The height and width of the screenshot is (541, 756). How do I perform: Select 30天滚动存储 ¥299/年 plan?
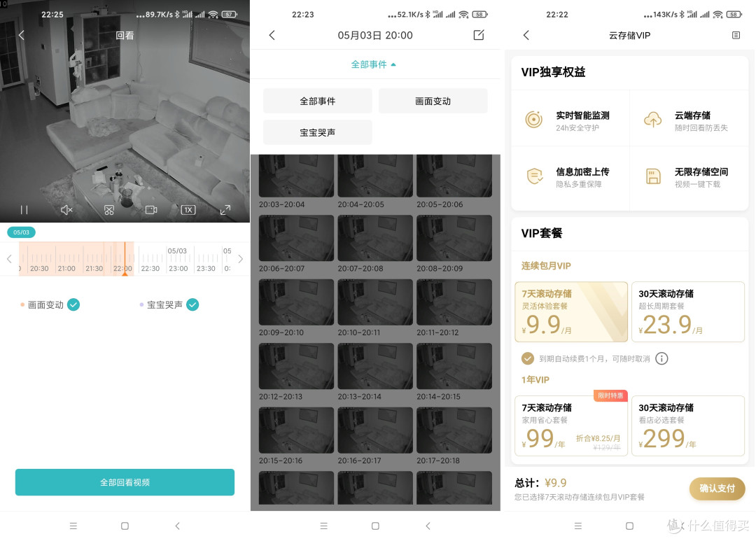point(688,426)
